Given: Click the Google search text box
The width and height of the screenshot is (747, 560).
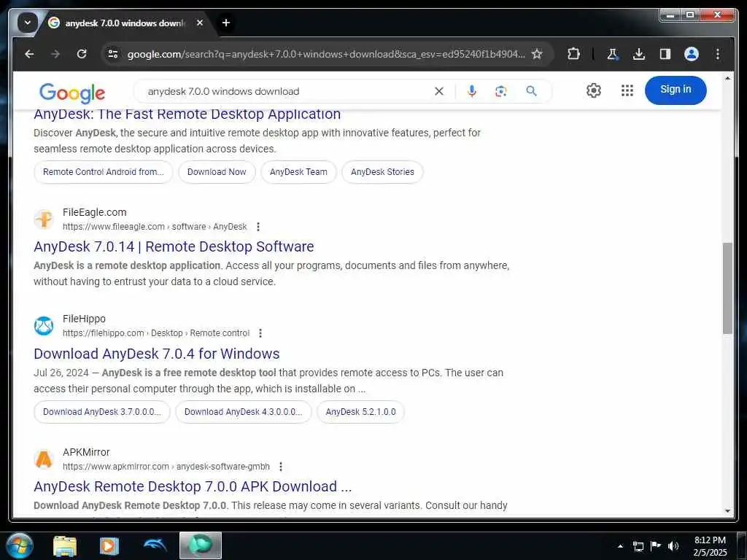Looking at the screenshot, I should tap(286, 91).
